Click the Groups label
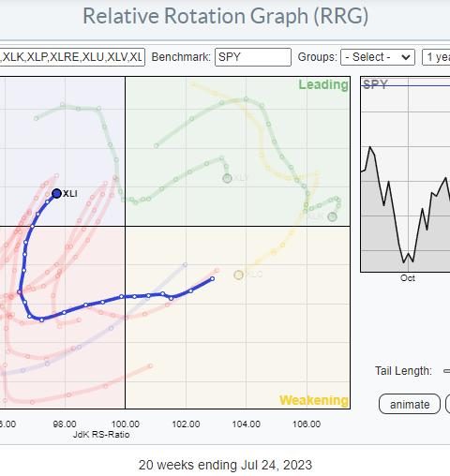 click(x=318, y=57)
